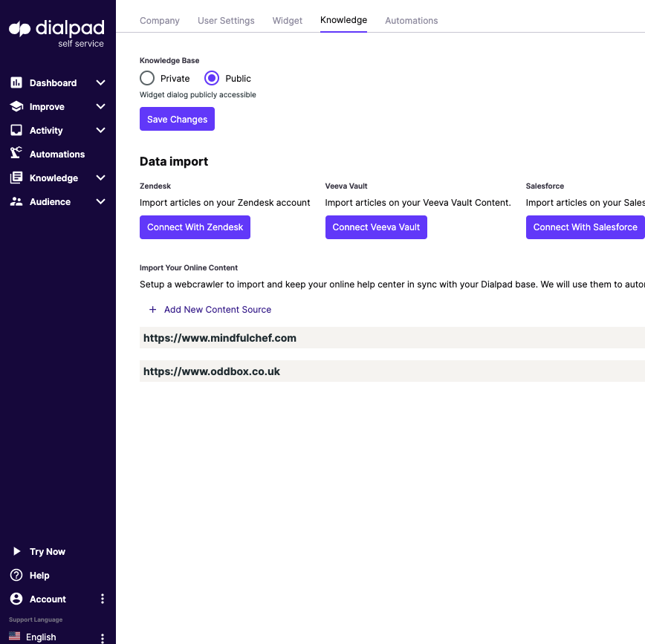Click the Dialpad self service logo
645x644 pixels.
(56, 33)
